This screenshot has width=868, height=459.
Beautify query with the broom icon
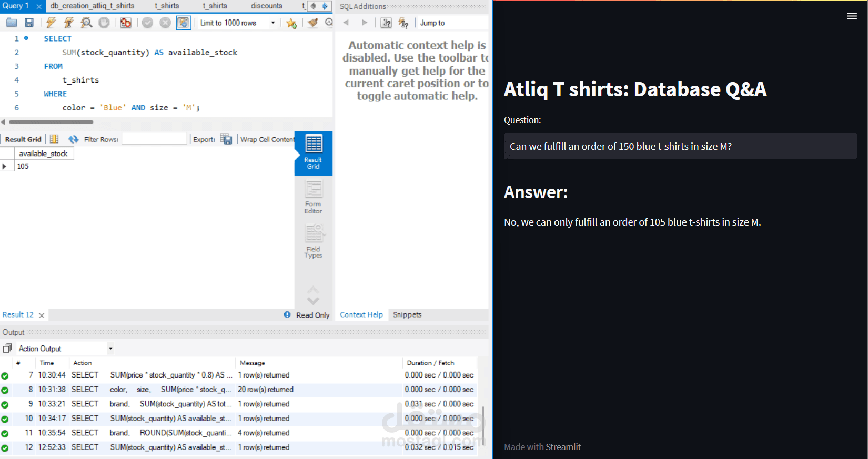(x=313, y=23)
